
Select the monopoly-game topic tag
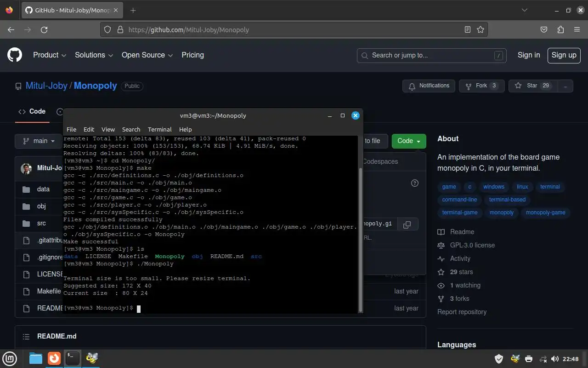(545, 213)
